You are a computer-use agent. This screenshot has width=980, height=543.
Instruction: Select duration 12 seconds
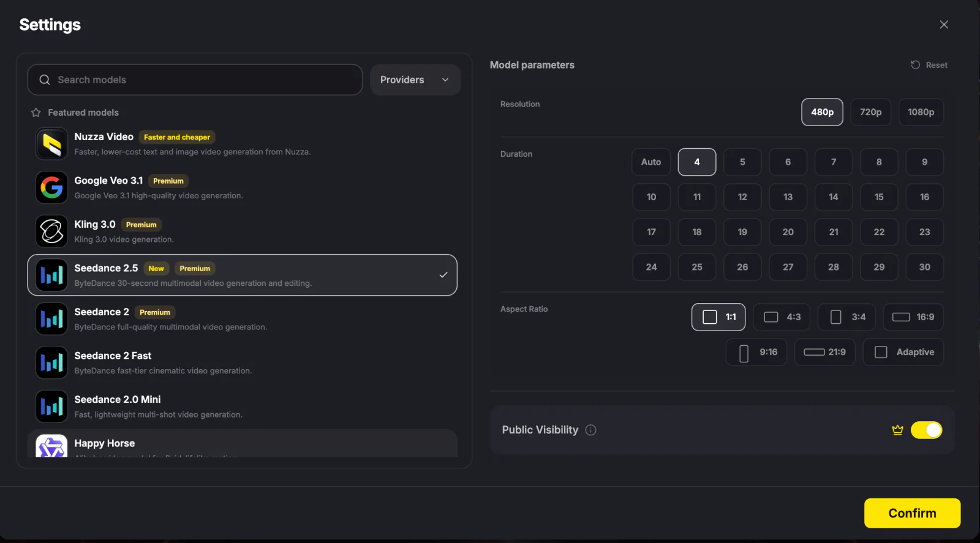coord(742,197)
